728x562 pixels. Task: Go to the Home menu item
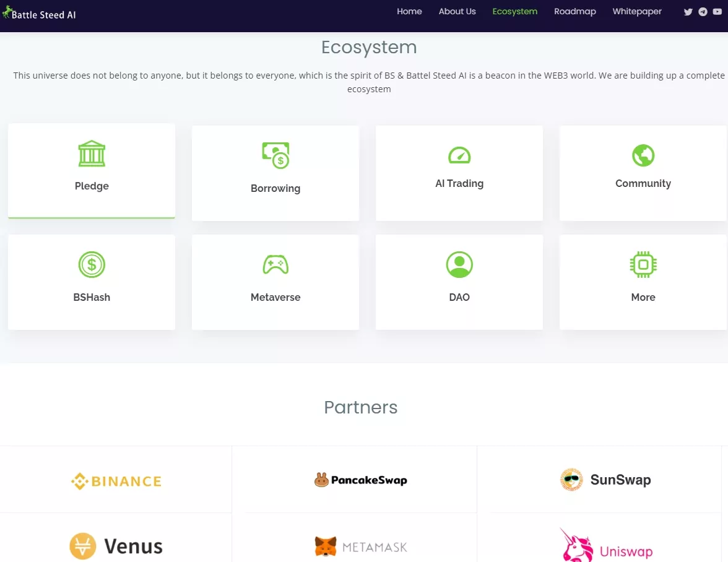click(x=409, y=12)
